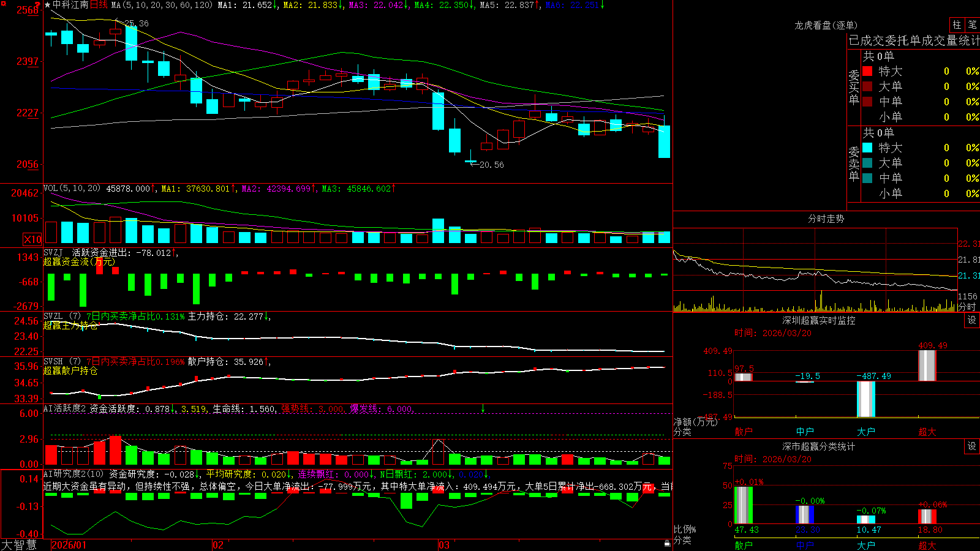Click the SVZL indicator name
This screenshot has width=980, height=551.
coord(53,316)
